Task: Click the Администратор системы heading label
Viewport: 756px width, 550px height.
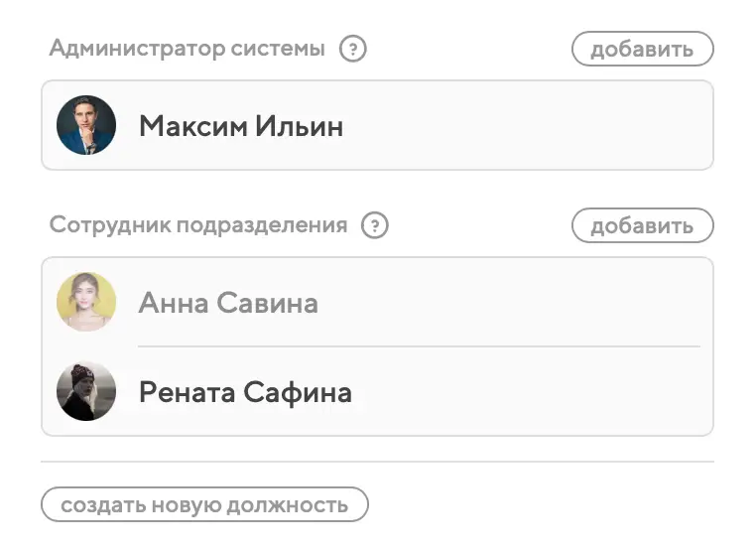Action: tap(188, 48)
